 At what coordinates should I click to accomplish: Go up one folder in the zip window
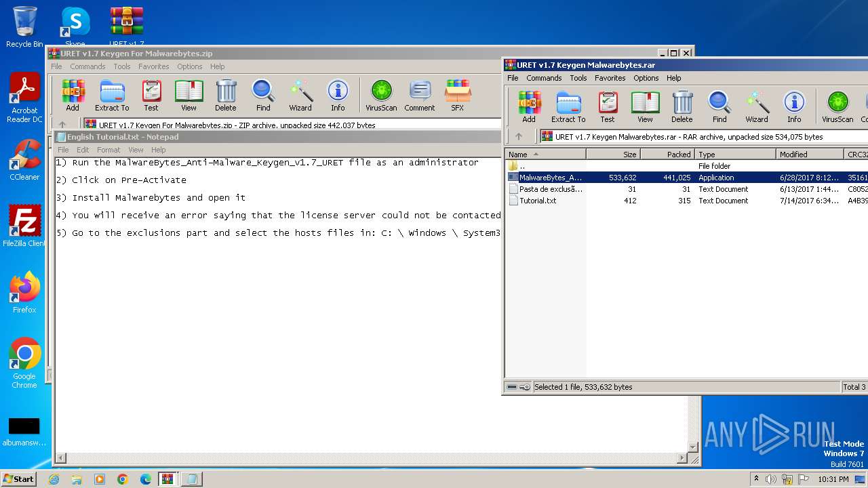tap(62, 125)
